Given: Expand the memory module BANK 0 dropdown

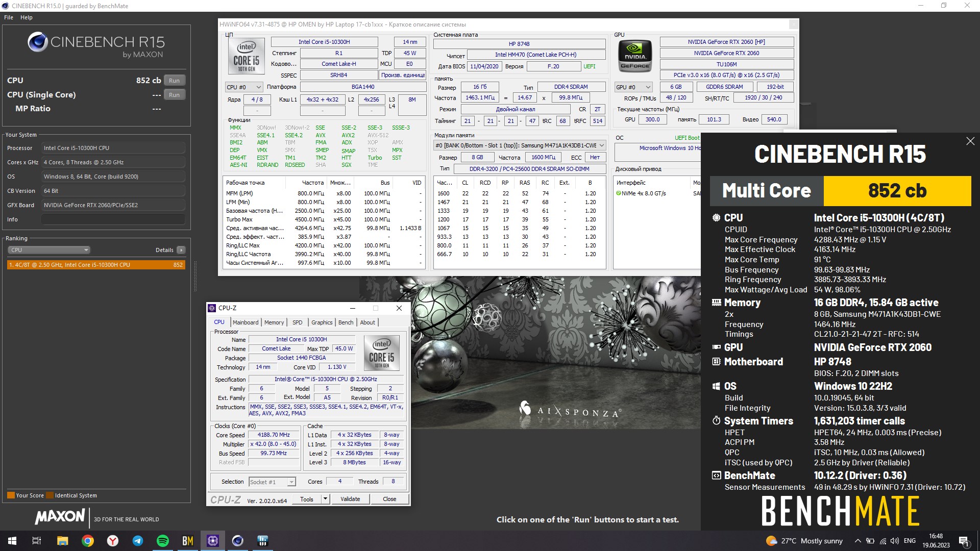Looking at the screenshot, I should point(520,145).
